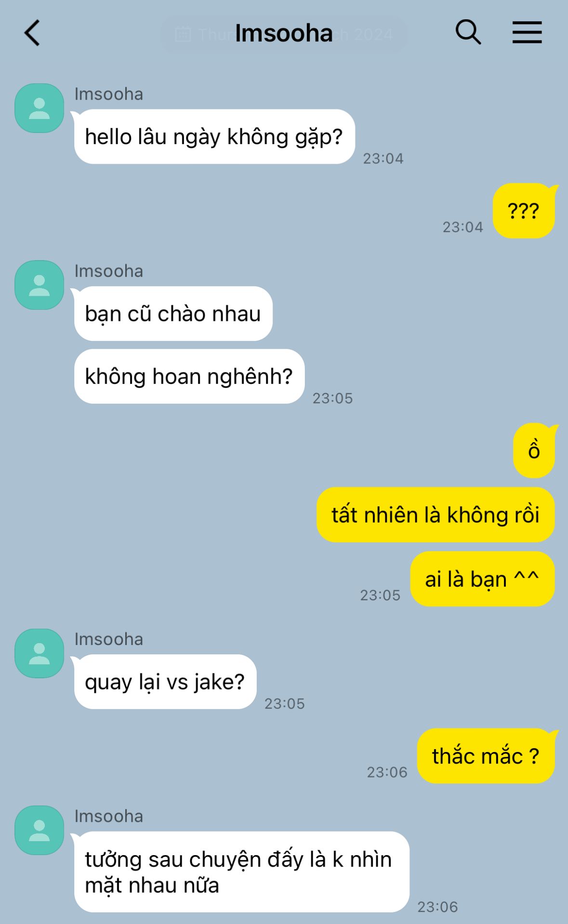The image size is (568, 924).
Task: Tap the 'không hoan nghênh?' message bubble
Action: [x=189, y=376]
